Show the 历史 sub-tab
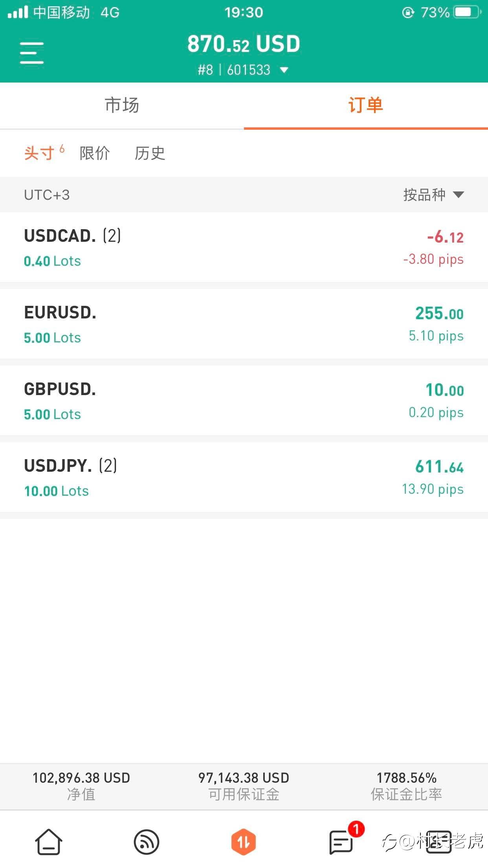 pyautogui.click(x=150, y=153)
